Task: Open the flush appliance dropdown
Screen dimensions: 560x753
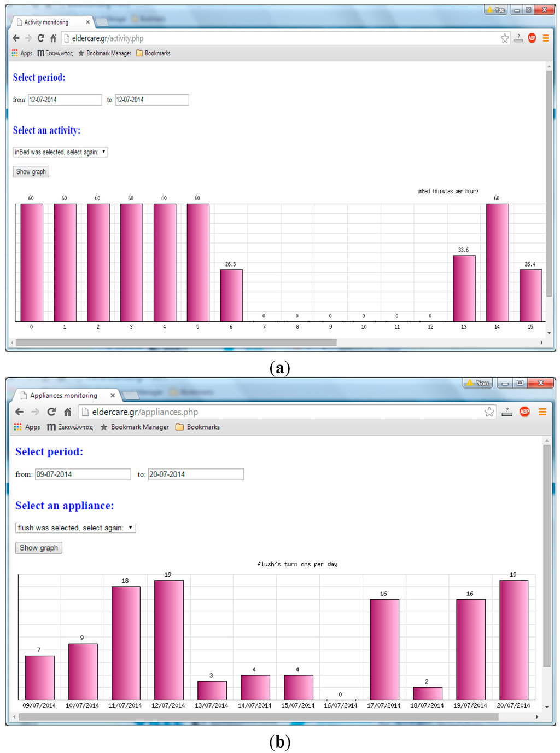Action: tap(75, 528)
